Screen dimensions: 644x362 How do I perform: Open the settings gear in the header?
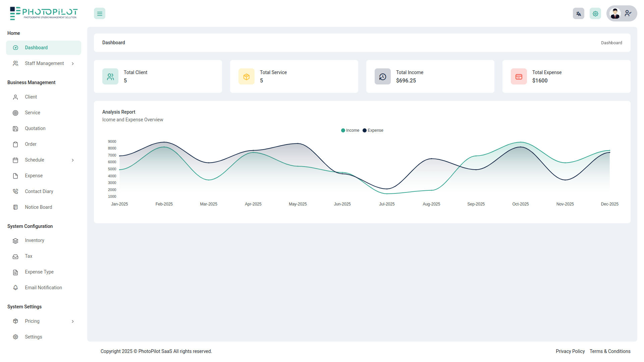coord(595,14)
